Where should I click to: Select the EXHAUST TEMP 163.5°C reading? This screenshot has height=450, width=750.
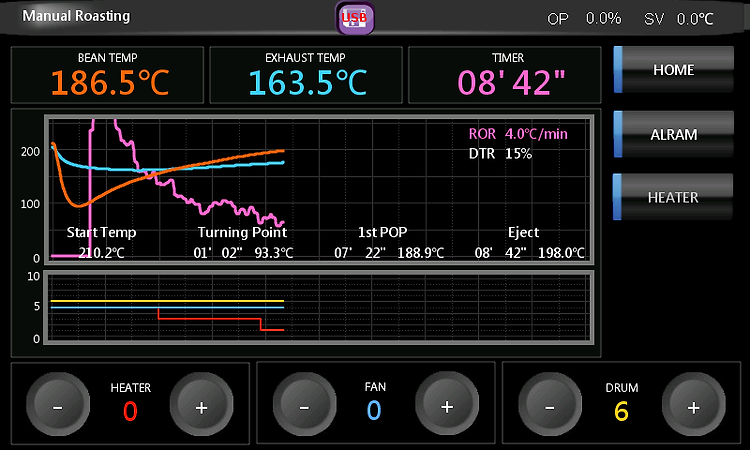click(x=308, y=82)
